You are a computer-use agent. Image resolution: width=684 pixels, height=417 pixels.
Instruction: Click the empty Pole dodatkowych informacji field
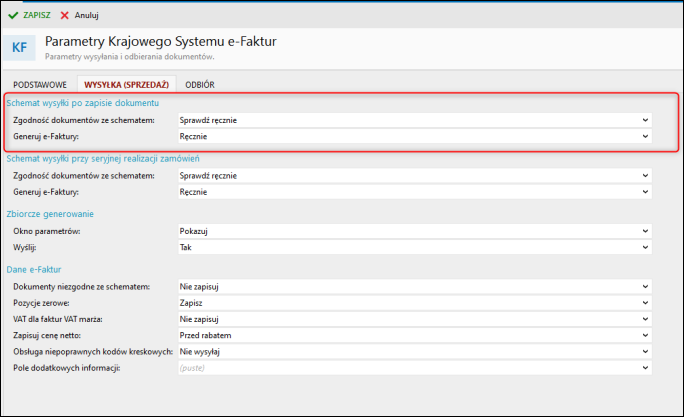coord(415,368)
